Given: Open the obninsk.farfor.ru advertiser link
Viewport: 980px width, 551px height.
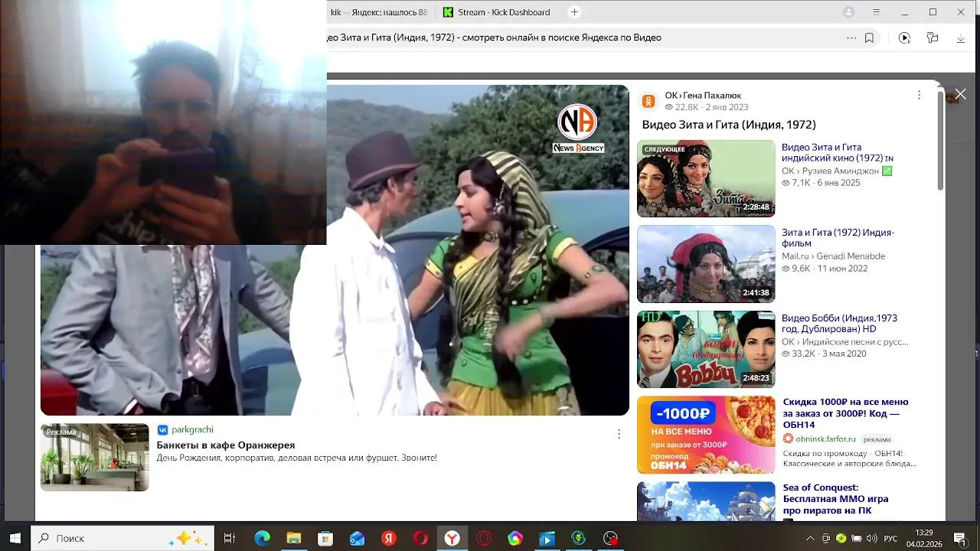Looking at the screenshot, I should (x=825, y=439).
